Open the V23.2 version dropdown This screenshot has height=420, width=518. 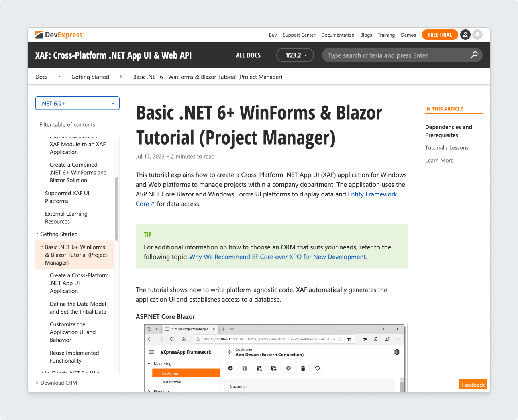tap(295, 55)
